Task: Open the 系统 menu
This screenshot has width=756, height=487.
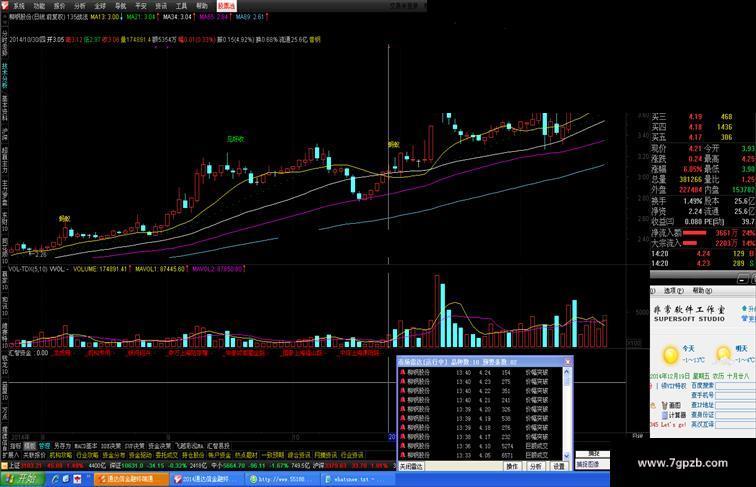Action: pyautogui.click(x=18, y=6)
